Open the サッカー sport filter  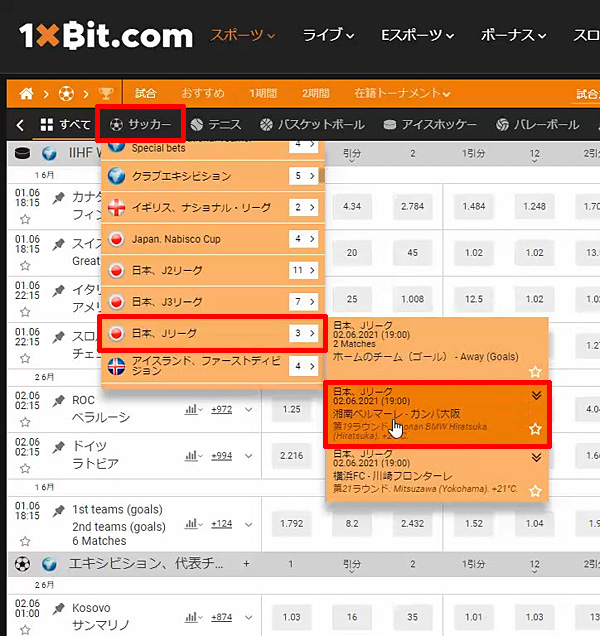click(140, 124)
